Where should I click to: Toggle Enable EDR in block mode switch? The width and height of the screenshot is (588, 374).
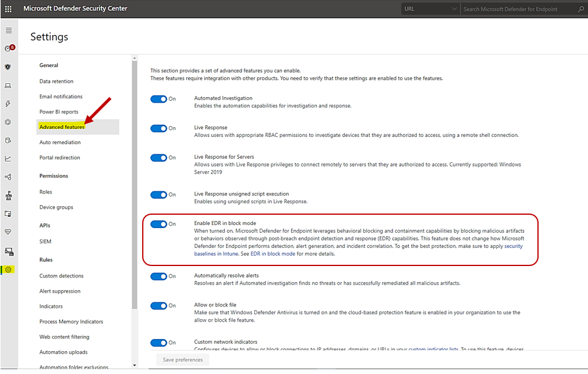coord(158,224)
